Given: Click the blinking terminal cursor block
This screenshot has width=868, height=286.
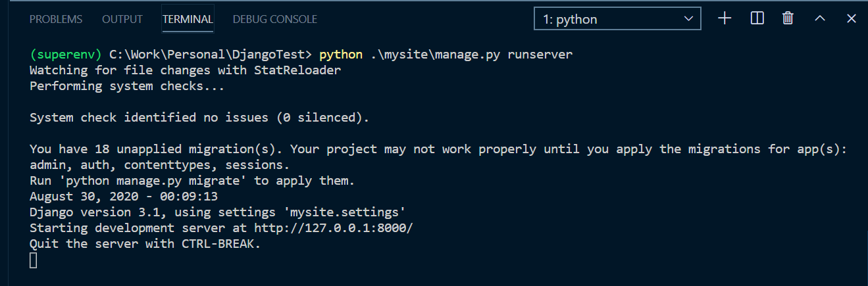Looking at the screenshot, I should pyautogui.click(x=34, y=260).
